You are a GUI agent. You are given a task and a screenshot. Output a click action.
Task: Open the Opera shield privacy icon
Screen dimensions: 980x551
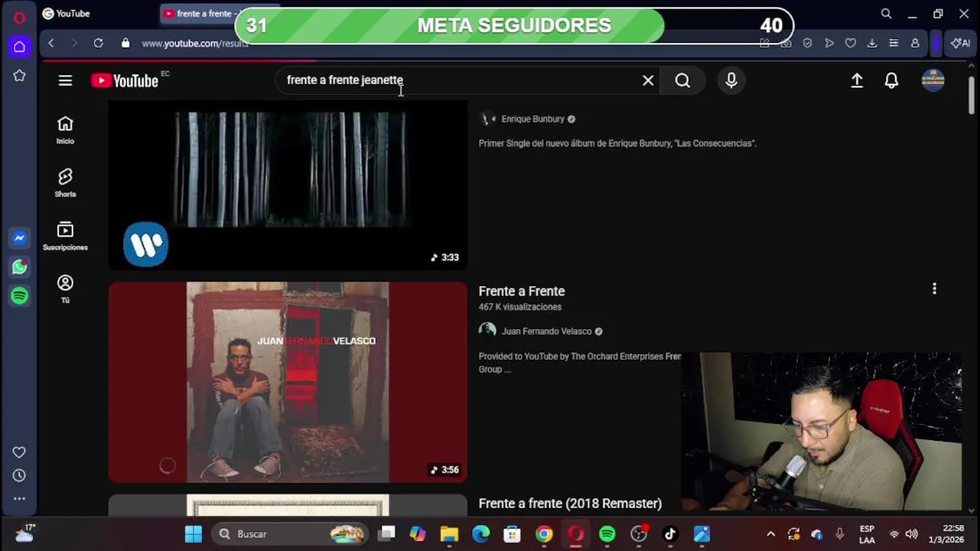(807, 43)
